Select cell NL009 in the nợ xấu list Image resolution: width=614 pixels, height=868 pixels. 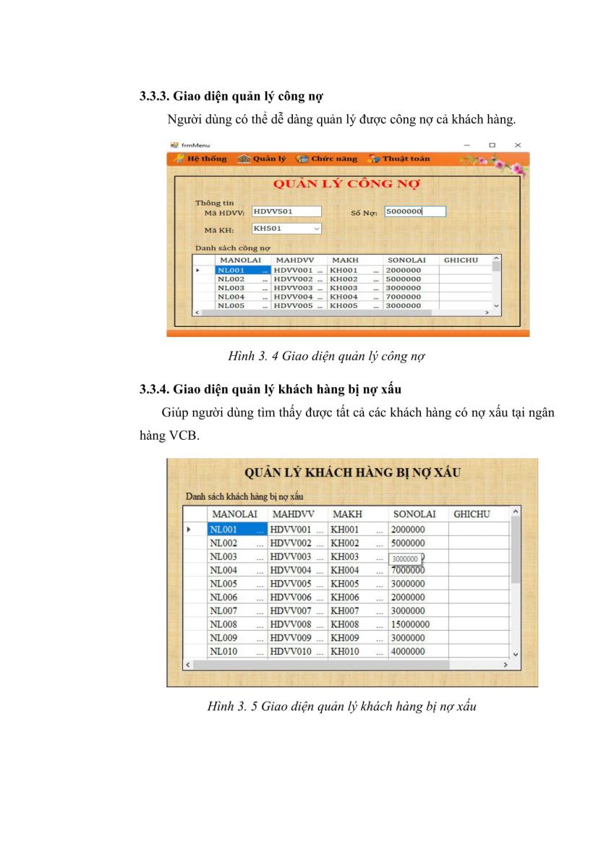tap(237, 638)
